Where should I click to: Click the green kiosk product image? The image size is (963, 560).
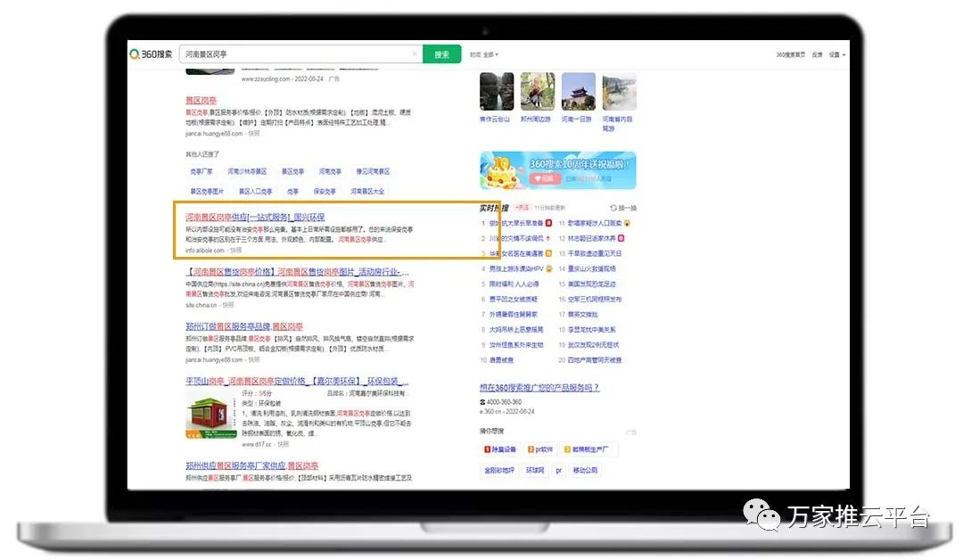click(211, 416)
